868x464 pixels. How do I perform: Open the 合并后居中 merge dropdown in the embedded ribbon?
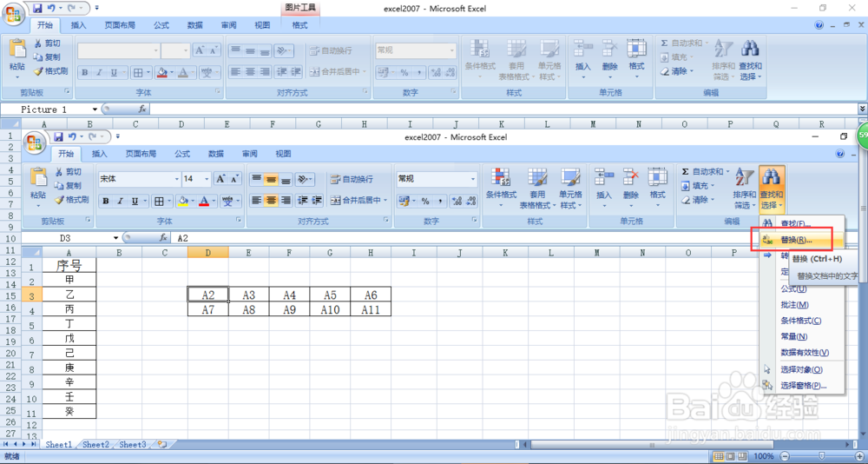[x=385, y=201]
